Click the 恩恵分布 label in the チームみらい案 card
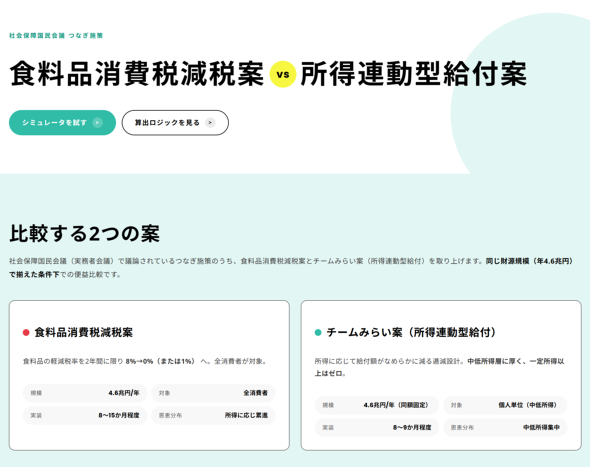590x467 pixels. tap(462, 427)
